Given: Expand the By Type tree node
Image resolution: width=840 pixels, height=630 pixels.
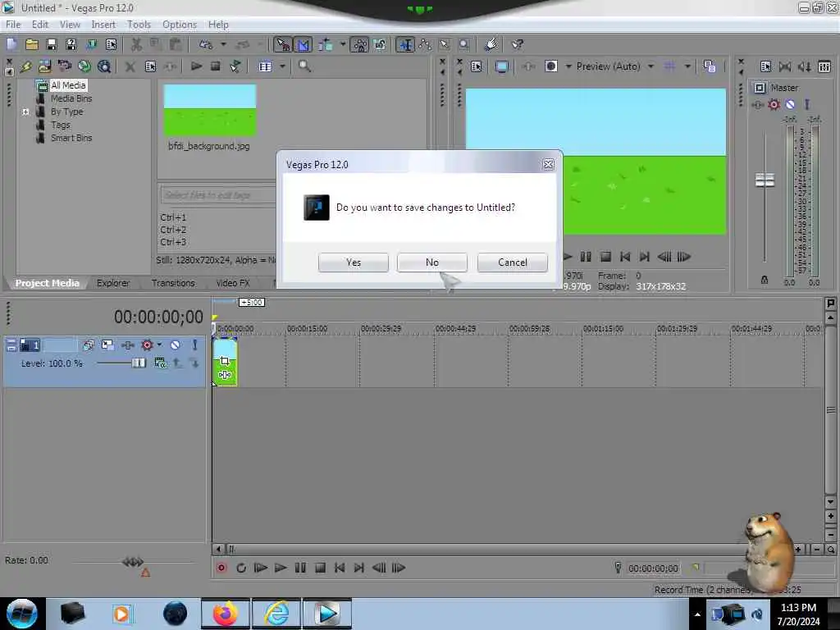Looking at the screenshot, I should [x=25, y=112].
